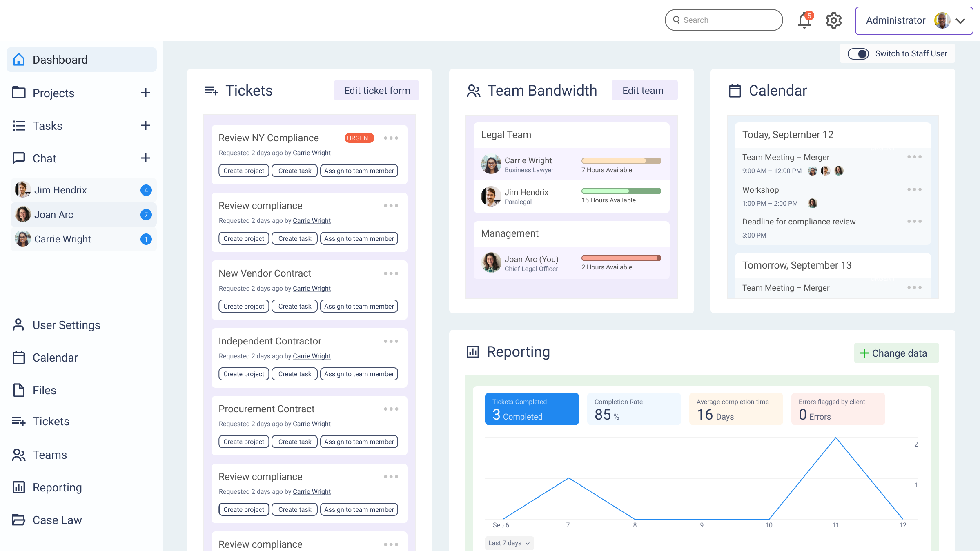Open Chat in the sidebar
The height and width of the screenshot is (551, 980).
pyautogui.click(x=44, y=158)
